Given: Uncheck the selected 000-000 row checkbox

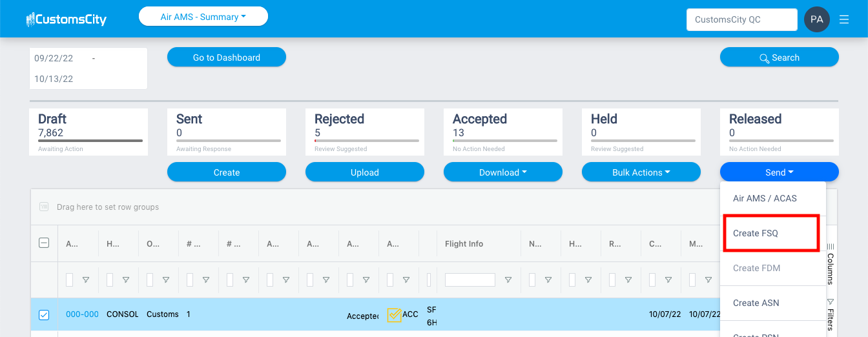Looking at the screenshot, I should pos(44,315).
